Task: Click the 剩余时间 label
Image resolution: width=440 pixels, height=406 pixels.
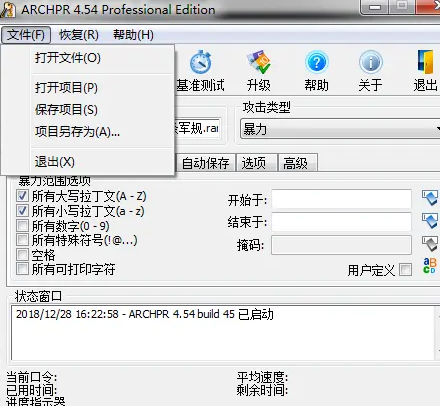Action: pyautogui.click(x=262, y=390)
